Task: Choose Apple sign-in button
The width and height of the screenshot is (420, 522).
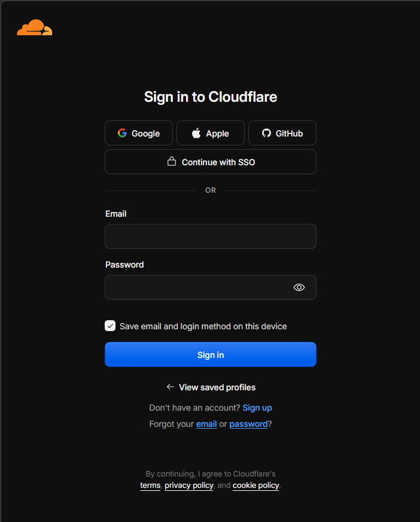Action: point(211,133)
